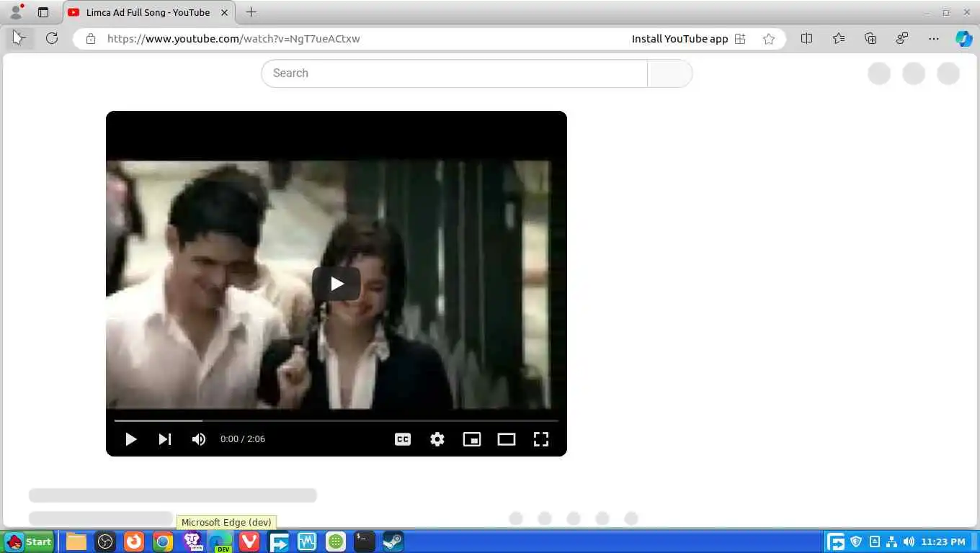This screenshot has width=980, height=553.
Task: Launch the terminal from the taskbar
Action: 365,541
